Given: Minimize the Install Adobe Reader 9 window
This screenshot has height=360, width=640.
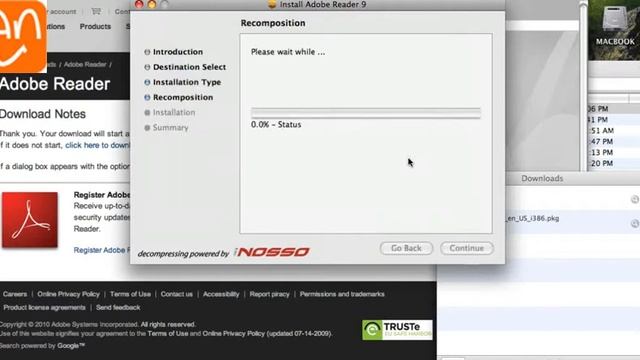Looking at the screenshot, I should [x=152, y=4].
